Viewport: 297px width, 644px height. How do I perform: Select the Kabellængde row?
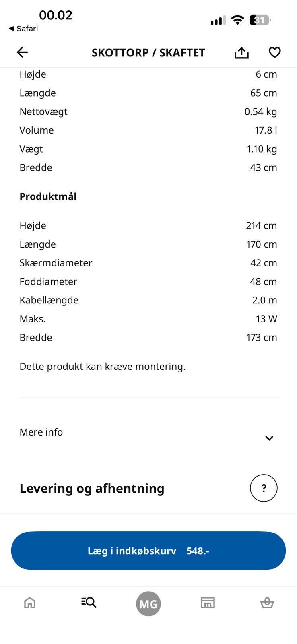(148, 300)
